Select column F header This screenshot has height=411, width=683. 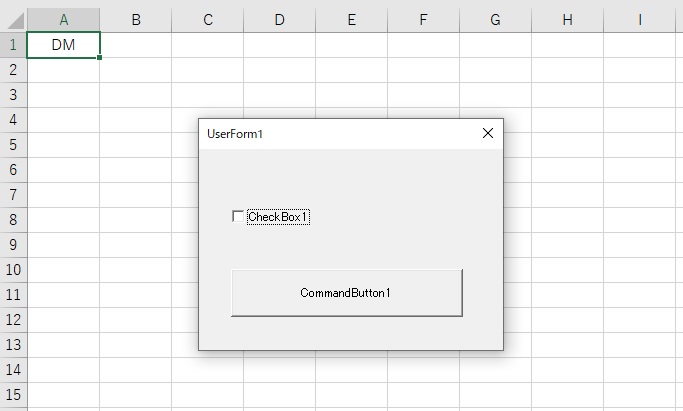[x=423, y=20]
